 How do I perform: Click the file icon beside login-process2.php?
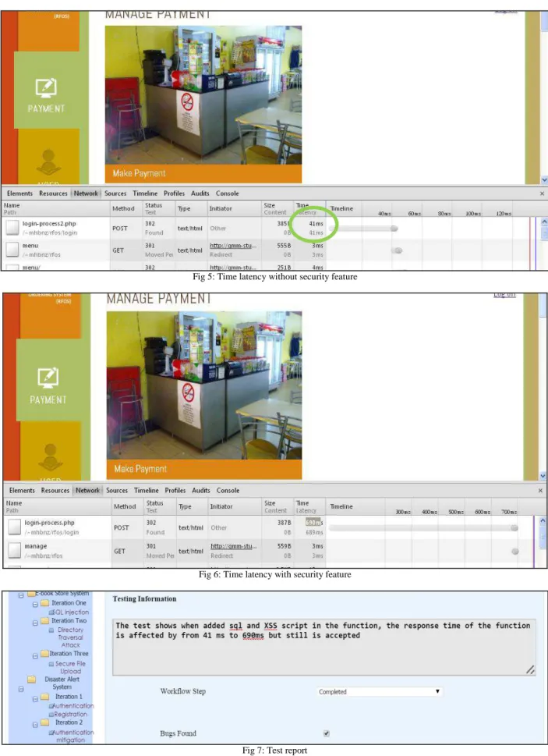click(12, 228)
